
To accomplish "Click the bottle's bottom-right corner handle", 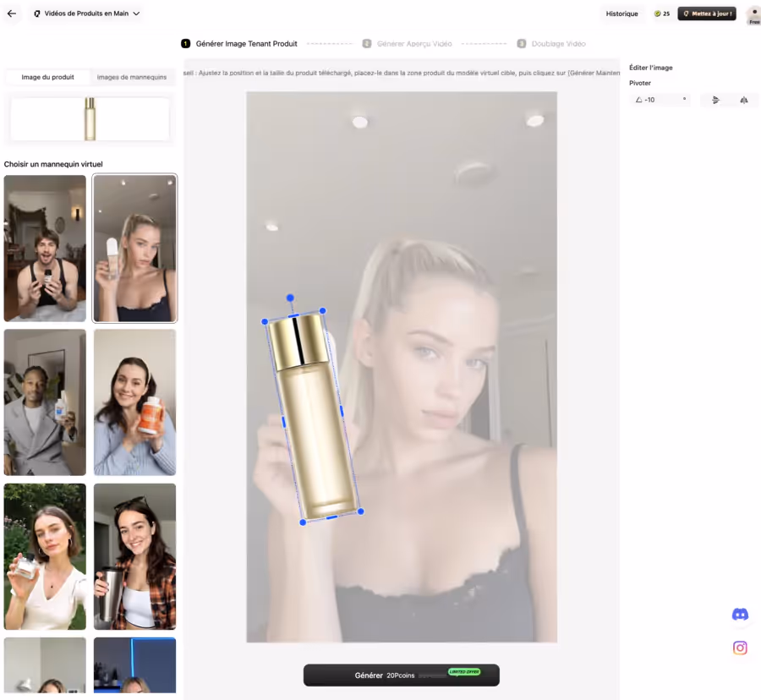I will pos(360,511).
